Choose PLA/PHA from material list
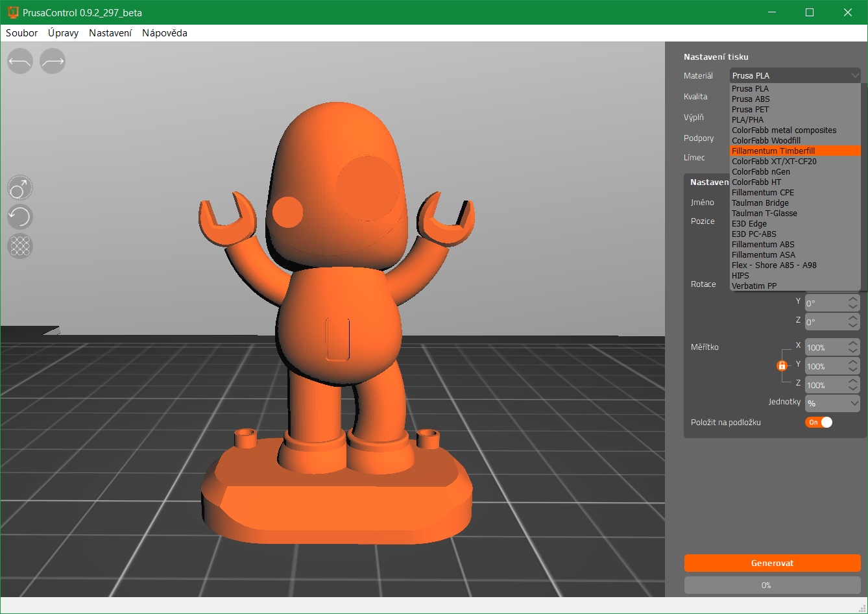Image resolution: width=868 pixels, height=614 pixels. click(x=795, y=120)
